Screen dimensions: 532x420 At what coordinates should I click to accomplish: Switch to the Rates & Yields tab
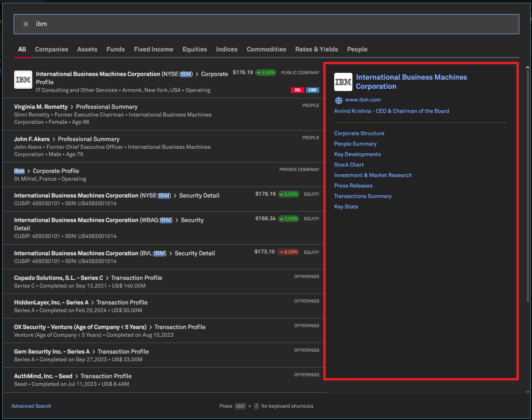tap(316, 49)
